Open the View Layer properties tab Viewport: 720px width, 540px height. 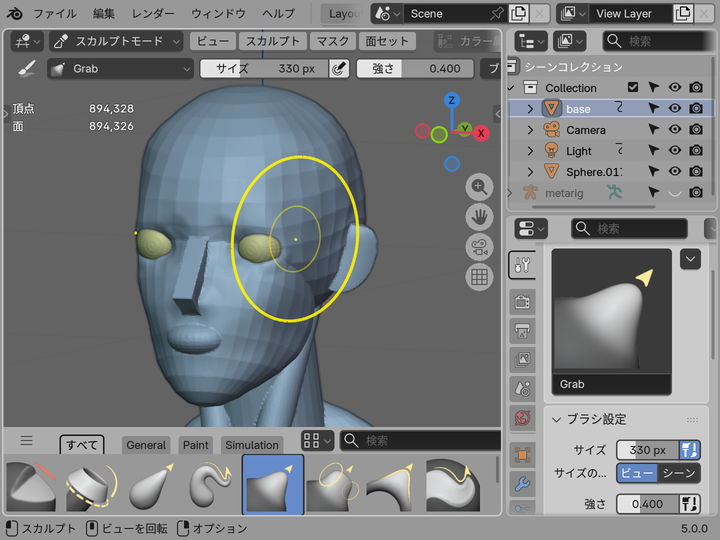[523, 360]
